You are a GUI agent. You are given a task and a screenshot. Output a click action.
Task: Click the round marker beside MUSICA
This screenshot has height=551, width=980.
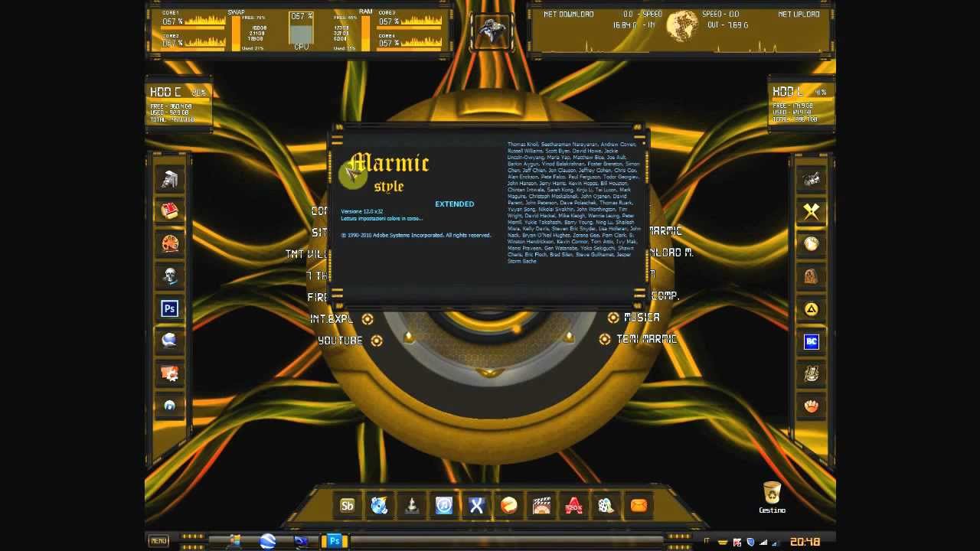pyautogui.click(x=613, y=318)
